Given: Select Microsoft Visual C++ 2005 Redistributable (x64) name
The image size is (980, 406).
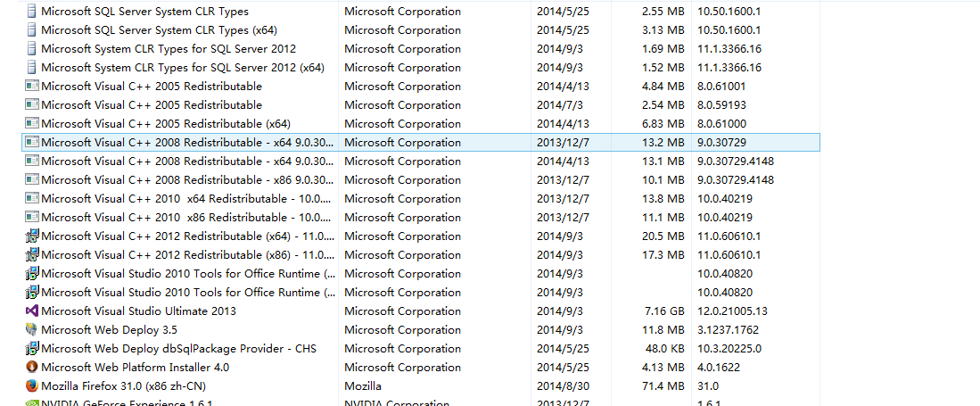Looking at the screenshot, I should tap(166, 124).
